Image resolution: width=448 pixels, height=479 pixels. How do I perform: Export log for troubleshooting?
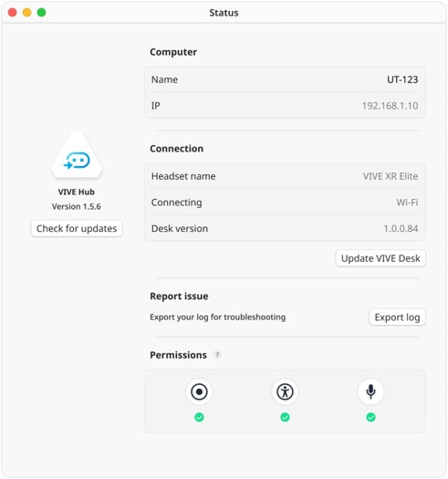coord(397,318)
